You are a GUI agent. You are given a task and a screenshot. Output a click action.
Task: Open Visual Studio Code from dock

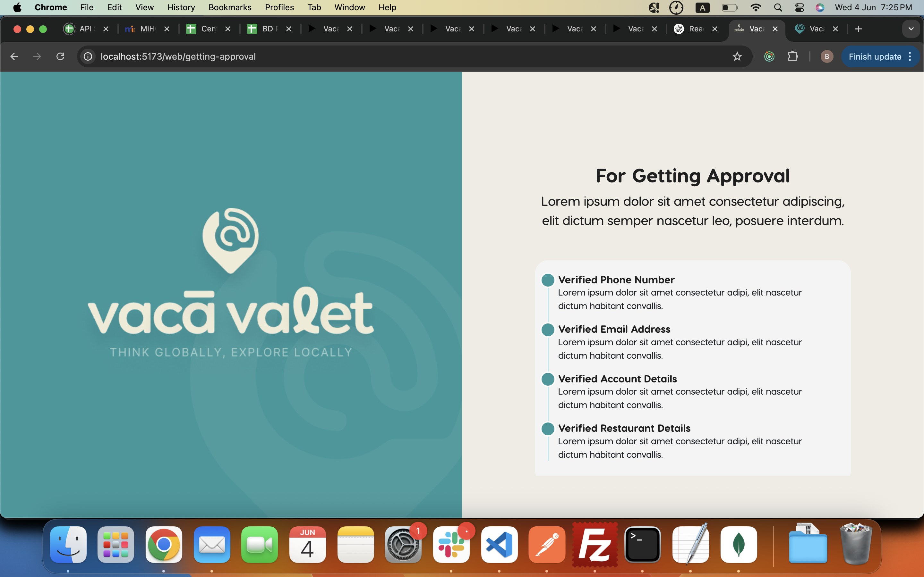click(x=499, y=545)
